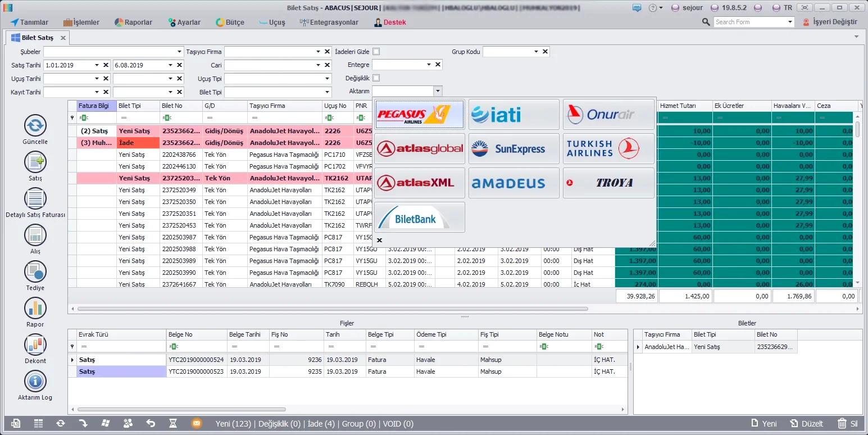Click the help question mark icon

point(652,8)
